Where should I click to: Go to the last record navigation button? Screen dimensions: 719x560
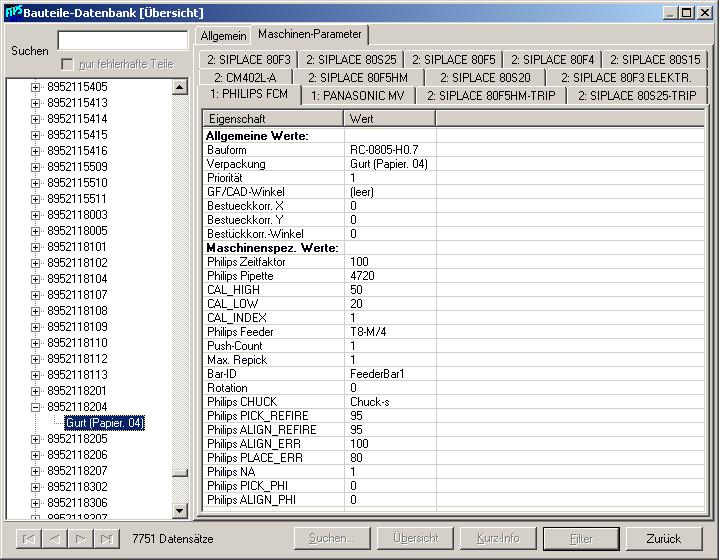pos(107,539)
